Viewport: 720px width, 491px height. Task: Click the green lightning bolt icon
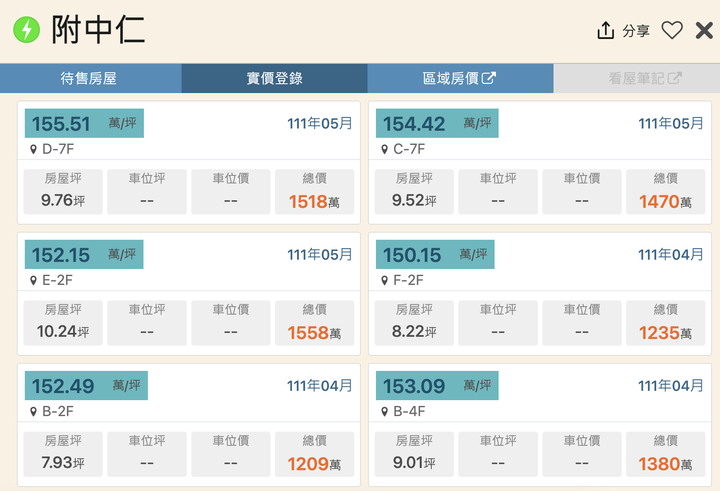27,30
